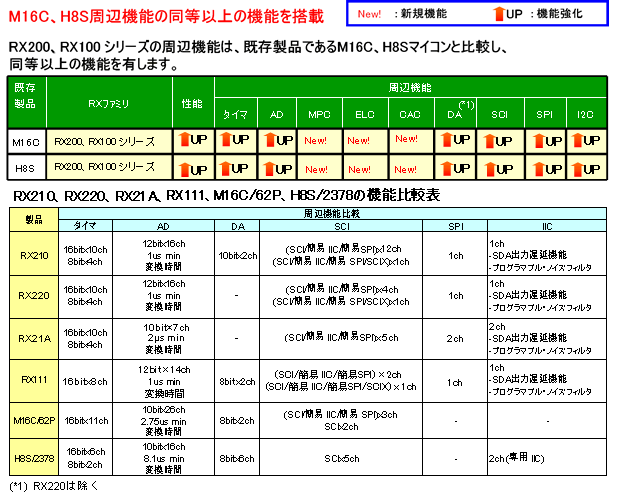Click the M16C/62P product row label
The height and width of the screenshot is (500, 620).
tap(35, 420)
